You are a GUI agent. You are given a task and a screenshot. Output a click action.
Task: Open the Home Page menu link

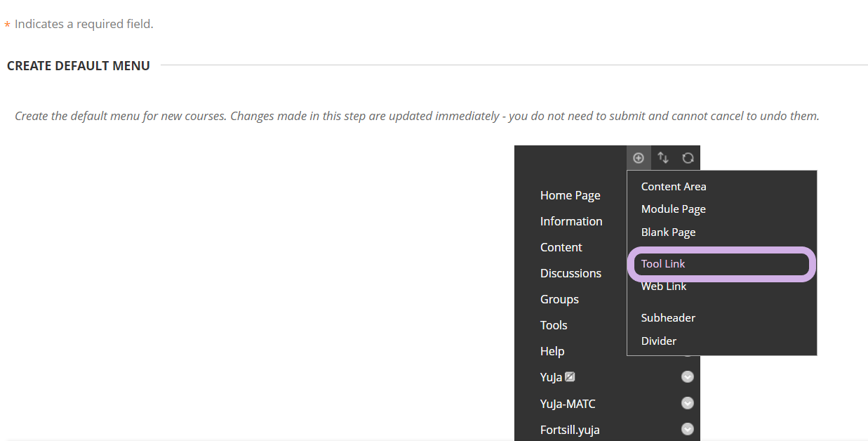pyautogui.click(x=570, y=195)
